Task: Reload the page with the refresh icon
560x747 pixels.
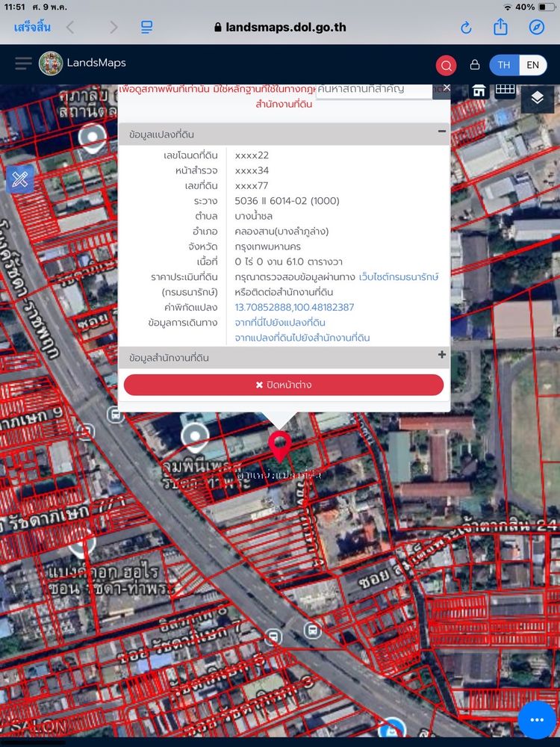Action: pos(466,28)
